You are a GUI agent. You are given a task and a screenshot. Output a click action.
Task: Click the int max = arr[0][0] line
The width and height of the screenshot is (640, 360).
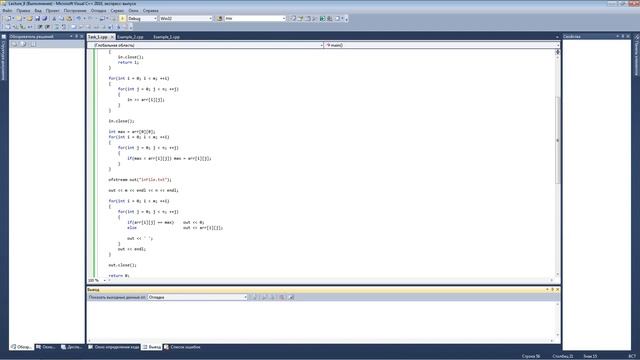pyautogui.click(x=132, y=132)
